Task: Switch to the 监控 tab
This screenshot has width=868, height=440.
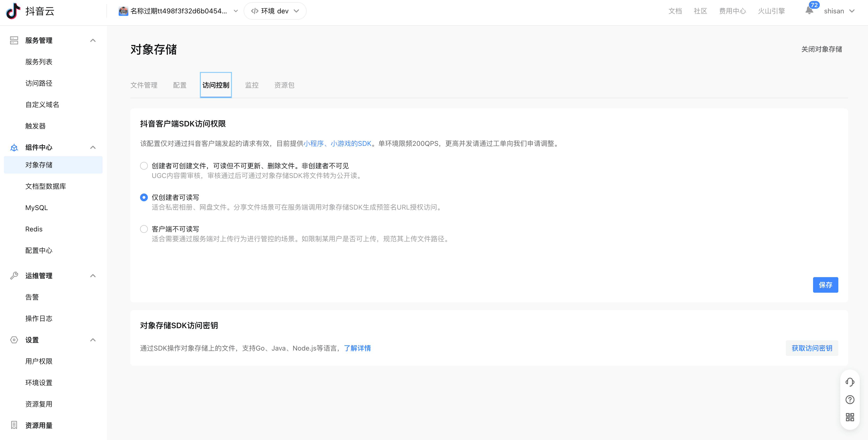Action: pyautogui.click(x=252, y=85)
